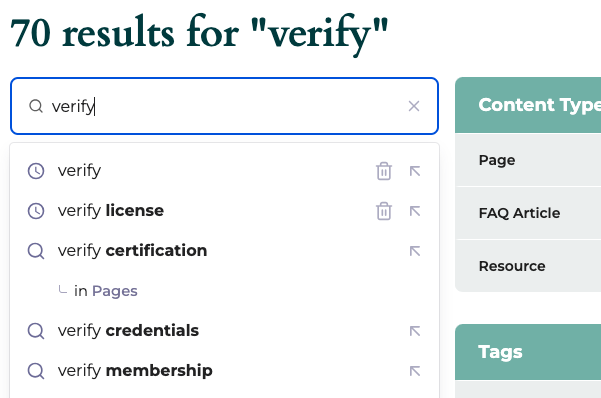Image resolution: width=601 pixels, height=398 pixels.
Task: Click inside the "verify" search input field
Action: click(224, 106)
